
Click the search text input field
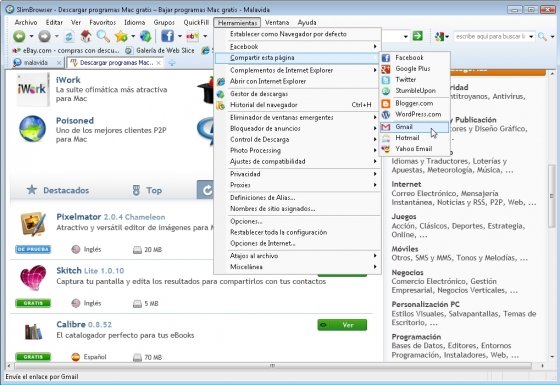click(x=490, y=36)
